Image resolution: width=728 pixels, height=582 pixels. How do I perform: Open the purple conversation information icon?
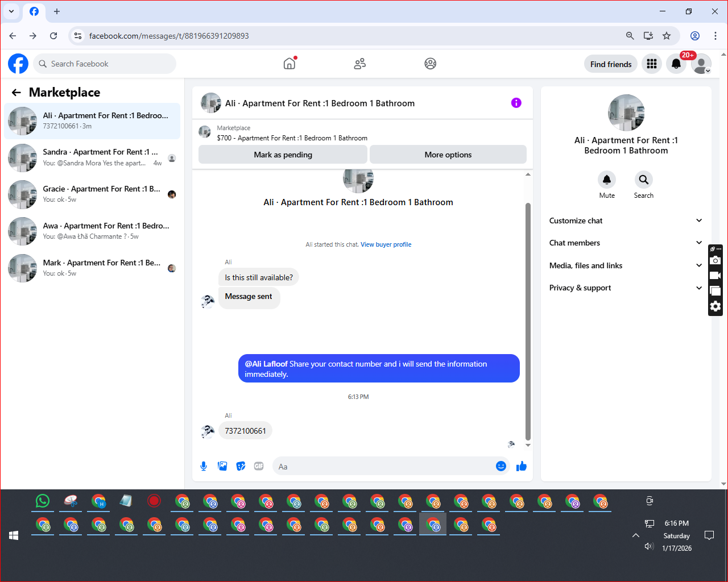pos(516,103)
